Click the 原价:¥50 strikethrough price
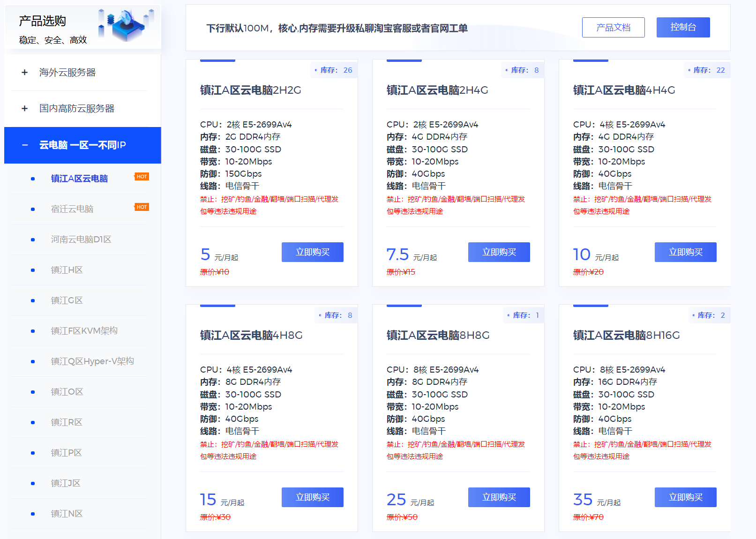756x539 pixels. tap(402, 517)
